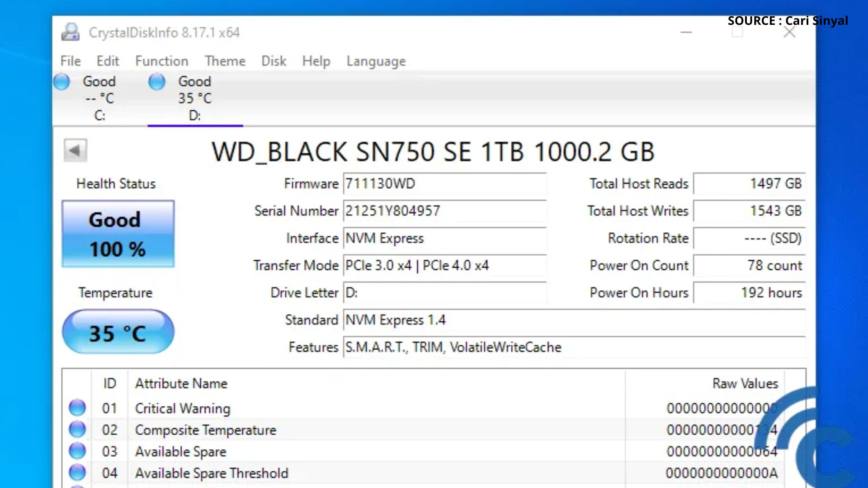Click the Features field
Screen dimensions: 868x488
pyautogui.click(x=574, y=347)
